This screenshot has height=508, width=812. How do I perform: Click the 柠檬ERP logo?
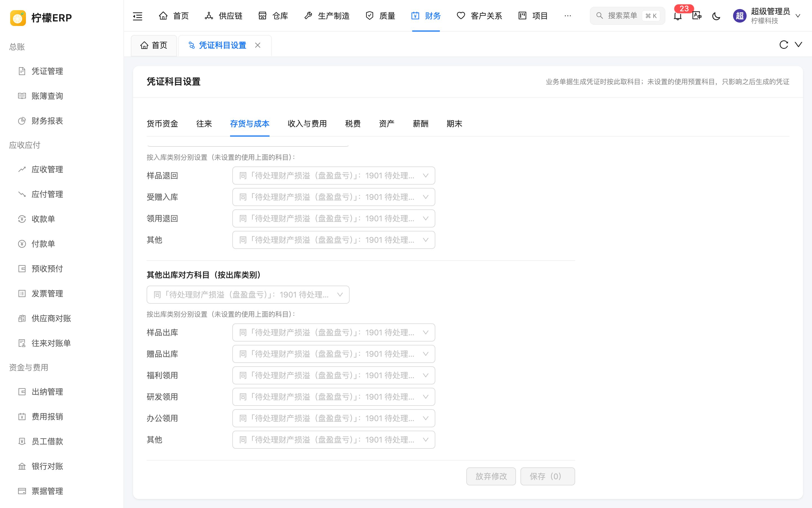(41, 17)
